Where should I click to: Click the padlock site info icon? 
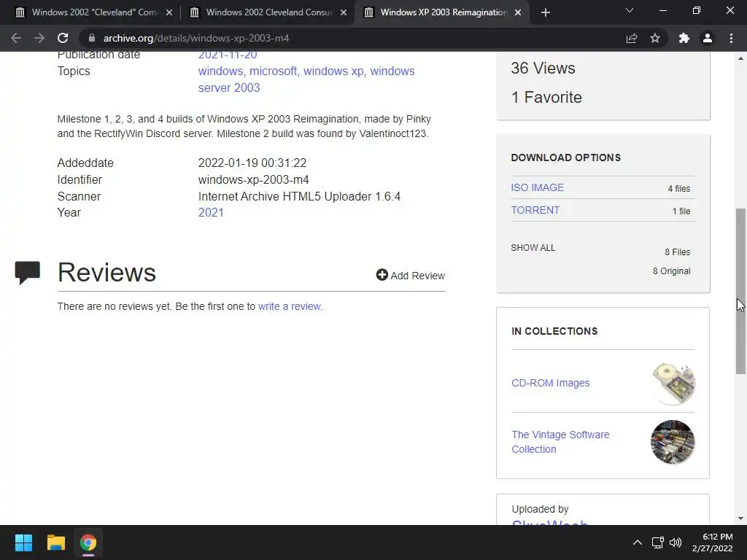coord(92,38)
